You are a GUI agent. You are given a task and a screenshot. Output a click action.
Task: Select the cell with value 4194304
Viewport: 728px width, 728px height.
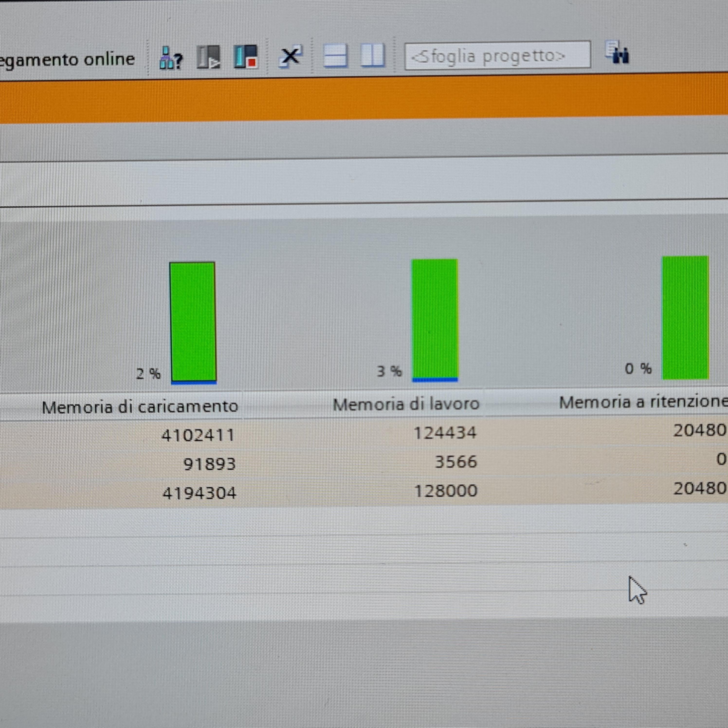coord(199,493)
